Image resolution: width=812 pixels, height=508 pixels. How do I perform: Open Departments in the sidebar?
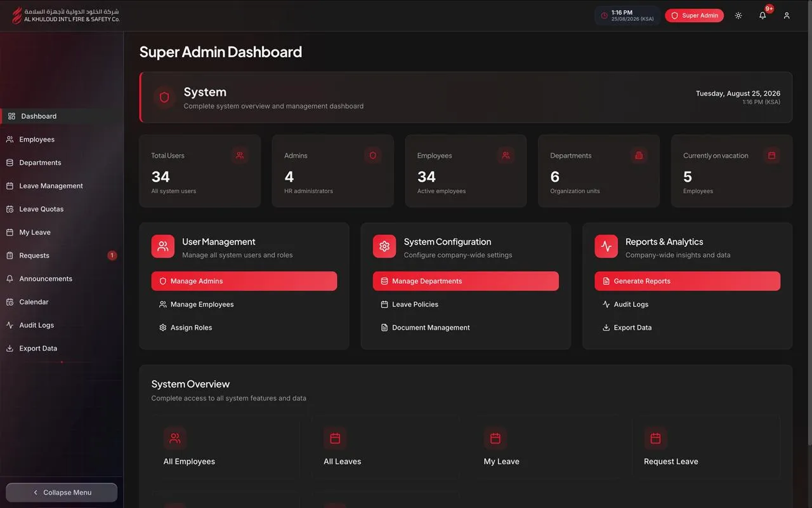(x=62, y=163)
